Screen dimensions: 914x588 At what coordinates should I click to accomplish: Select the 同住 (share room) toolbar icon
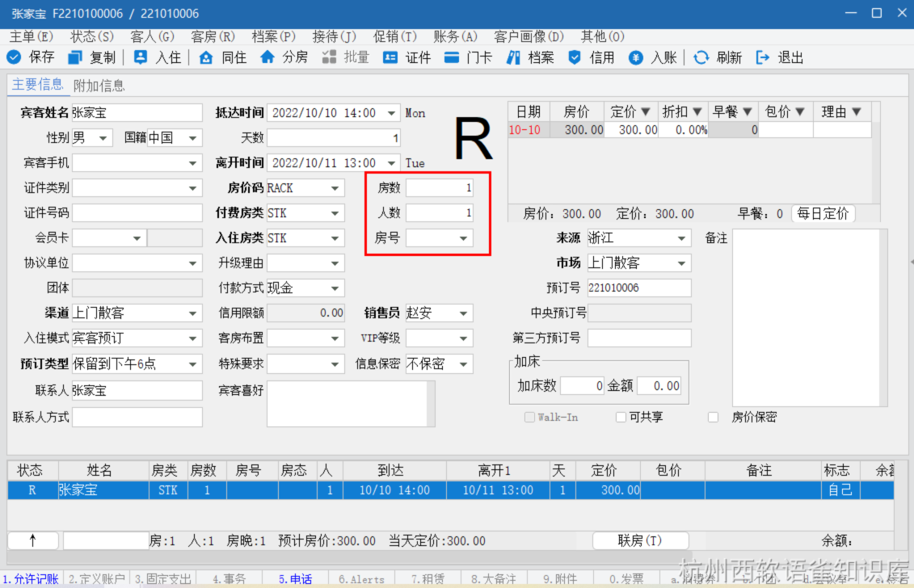(206, 57)
